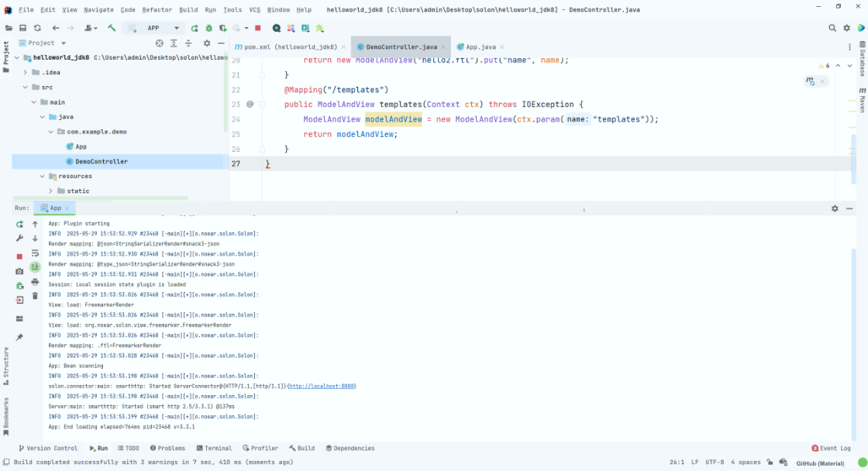
Task: Open the Database side panel
Action: click(x=863, y=59)
